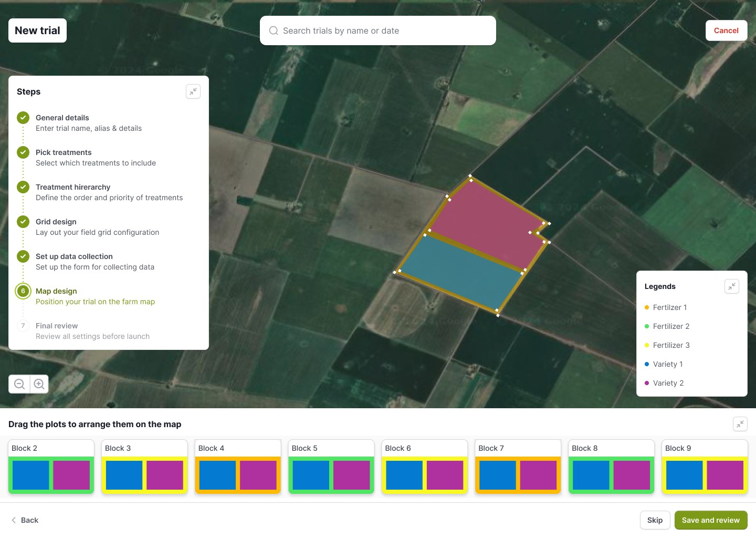Select step 7 Final review circle
This screenshot has width=756, height=538.
(23, 326)
